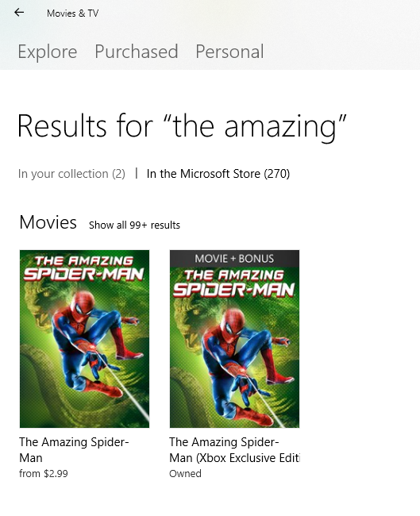Screen dimensions: 420x516
Task: Click the Results for "the amazing" heading
Action: pos(182,126)
